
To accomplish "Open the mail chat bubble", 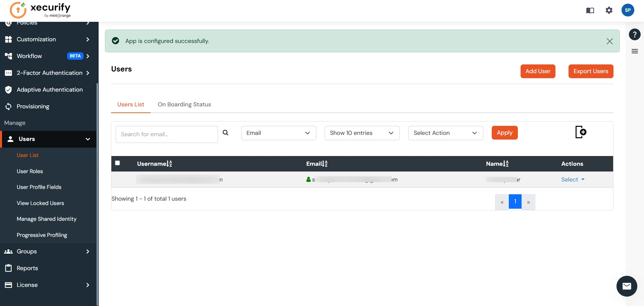I will pos(627,286).
